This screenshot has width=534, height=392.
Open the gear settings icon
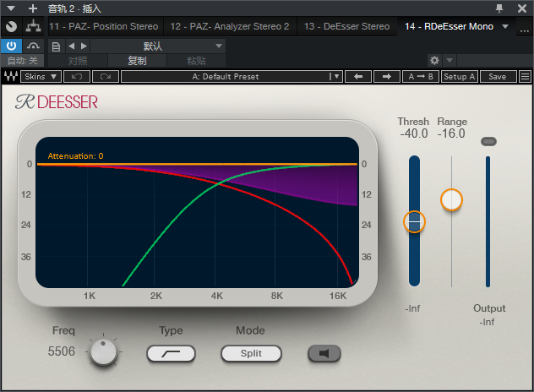[434, 61]
